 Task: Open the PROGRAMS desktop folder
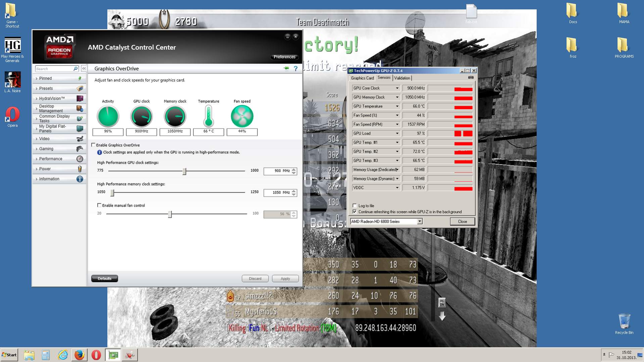(x=624, y=48)
